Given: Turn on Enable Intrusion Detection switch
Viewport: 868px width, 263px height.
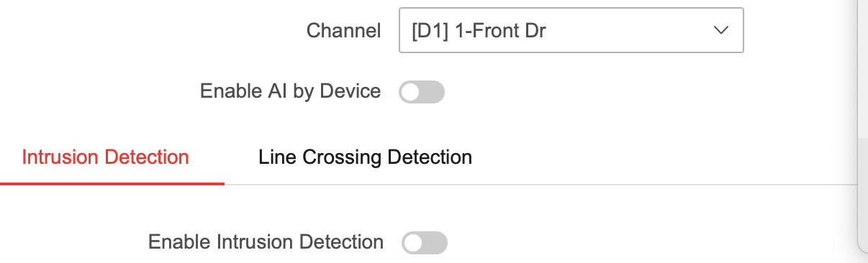Looking at the screenshot, I should point(425,243).
